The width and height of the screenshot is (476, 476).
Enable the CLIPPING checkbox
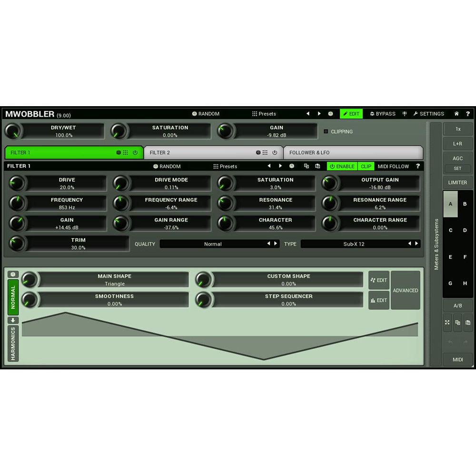point(326,132)
